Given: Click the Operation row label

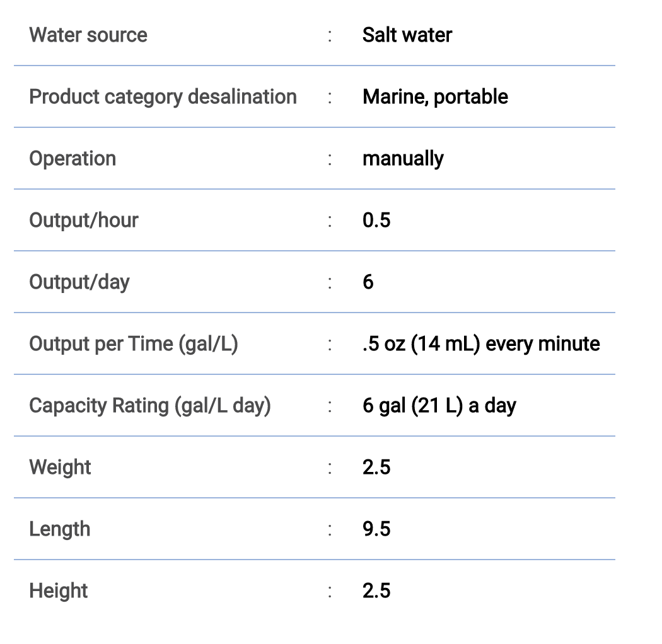Looking at the screenshot, I should click(73, 159).
